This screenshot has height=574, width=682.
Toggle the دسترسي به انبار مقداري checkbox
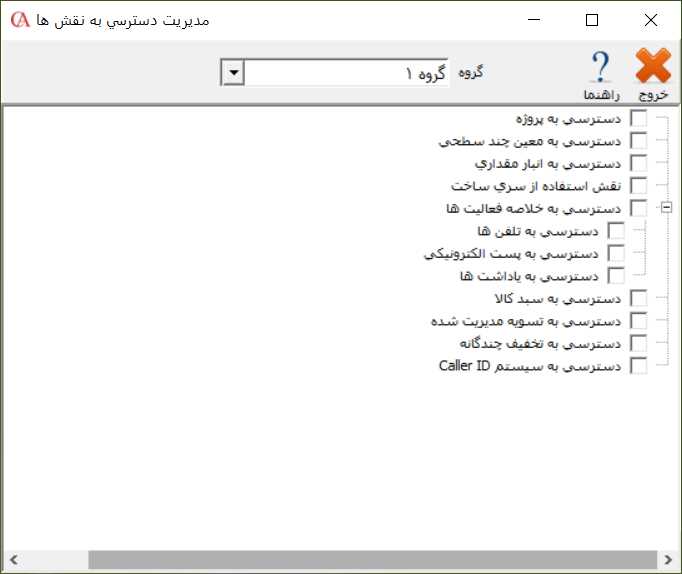tap(638, 163)
